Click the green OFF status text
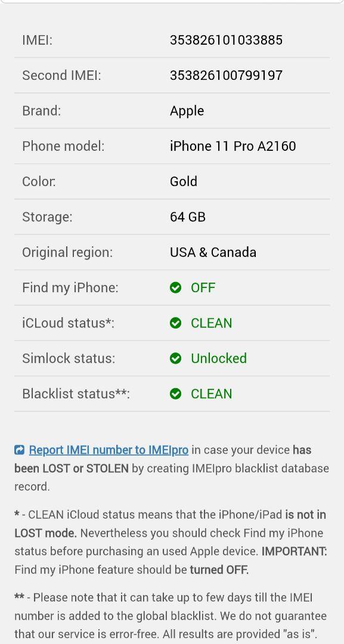344x644 pixels. (x=203, y=287)
